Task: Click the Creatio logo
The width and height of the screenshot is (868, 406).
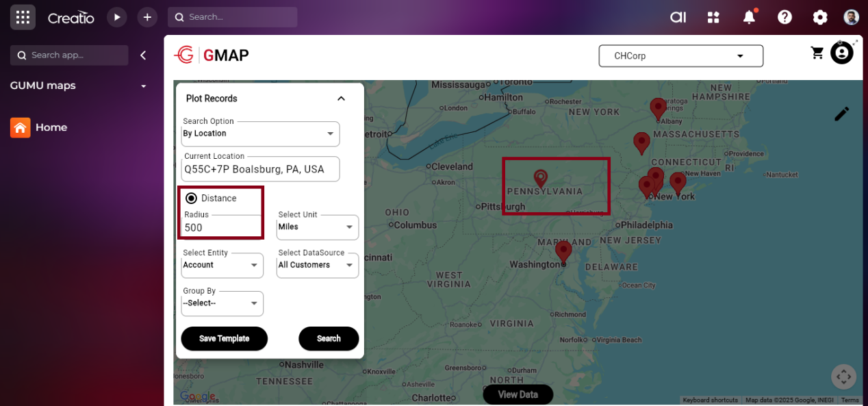Action: pyautogui.click(x=71, y=18)
